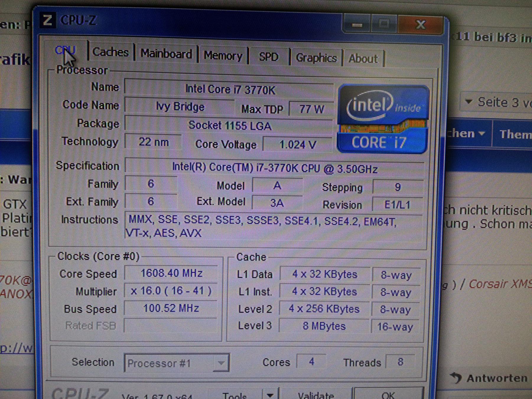The height and width of the screenshot is (399, 532).
Task: Click the Level 3 associativity '16-way'
Action: [x=395, y=327]
